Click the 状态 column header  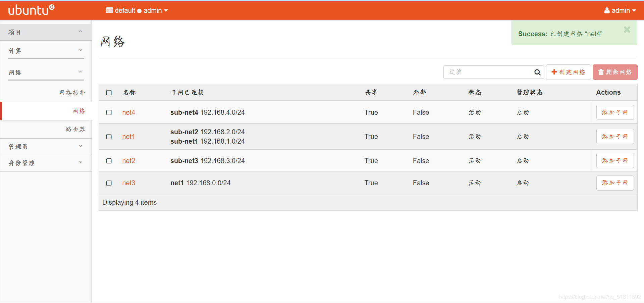(475, 92)
